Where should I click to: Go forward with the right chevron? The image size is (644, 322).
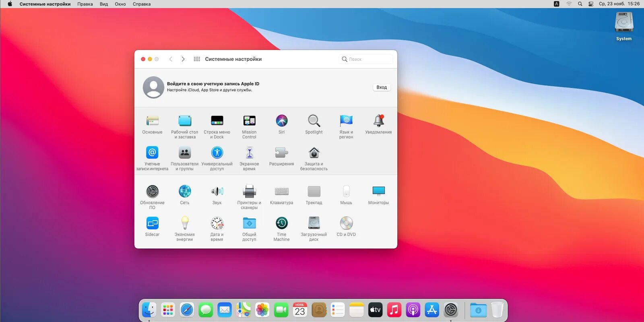point(183,59)
